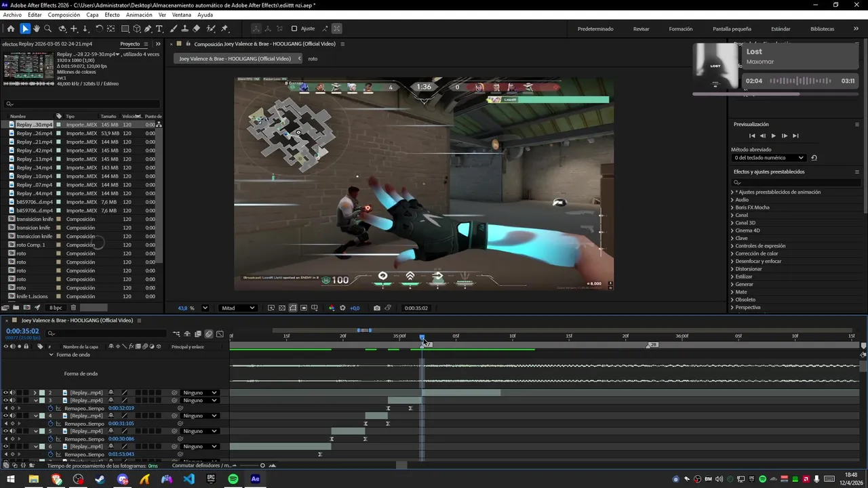Open the graph editor button in timeline
The image size is (868, 488).
(x=220, y=334)
